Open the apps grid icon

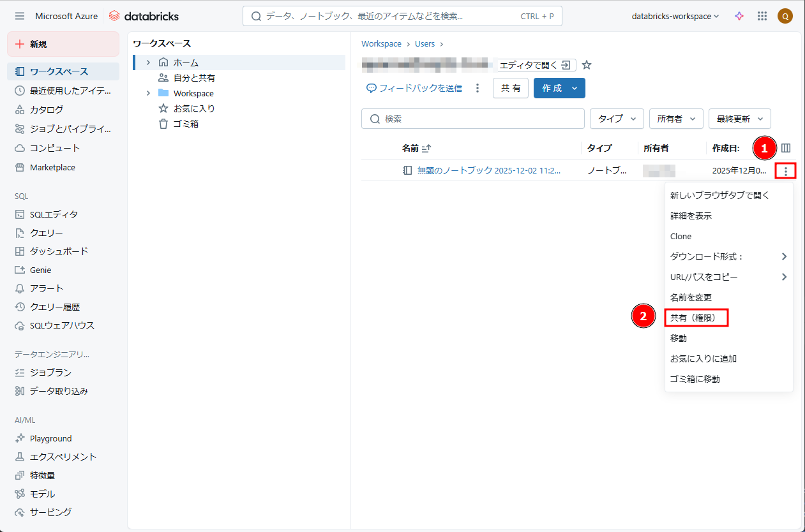click(762, 16)
